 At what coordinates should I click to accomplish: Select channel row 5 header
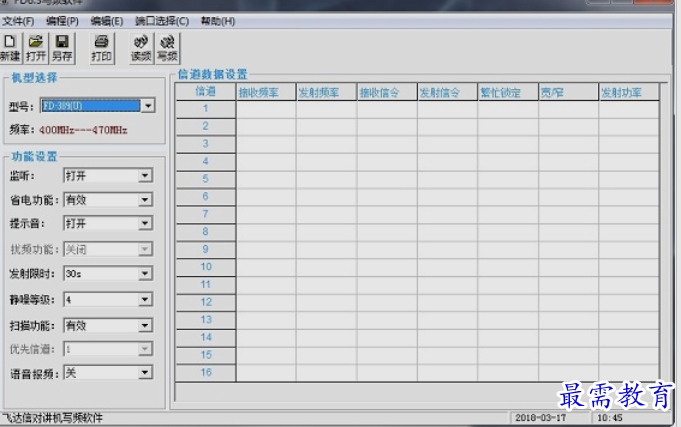[x=206, y=179]
